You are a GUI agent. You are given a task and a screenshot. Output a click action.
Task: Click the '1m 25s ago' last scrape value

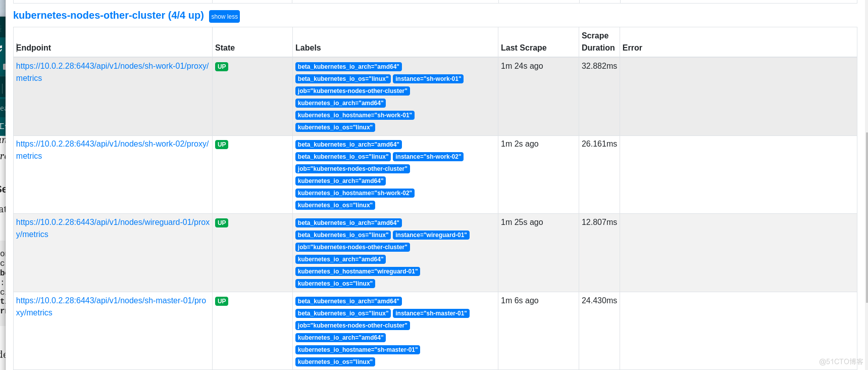522,222
